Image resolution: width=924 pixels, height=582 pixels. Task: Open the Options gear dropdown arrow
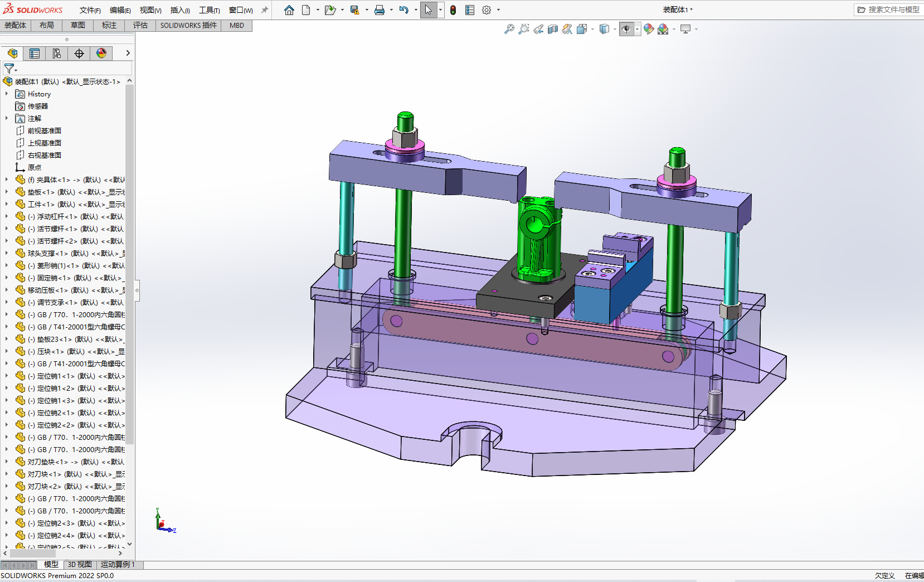[x=498, y=10]
